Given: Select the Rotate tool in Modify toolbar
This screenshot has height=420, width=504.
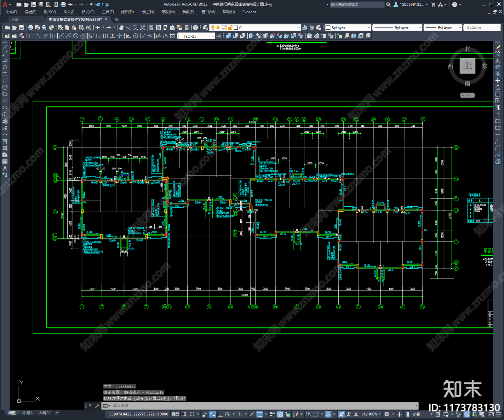Looking at the screenshot, I should (x=498, y=87).
